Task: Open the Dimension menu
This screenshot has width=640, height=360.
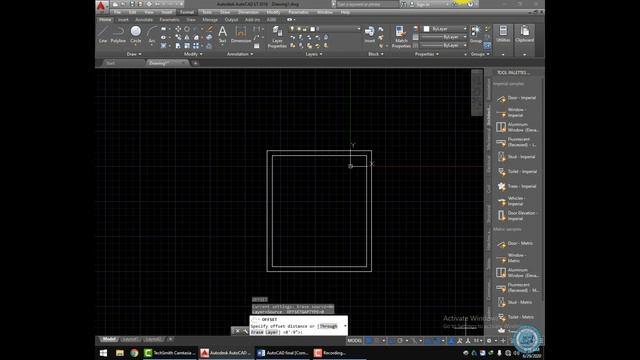Action: (248, 12)
